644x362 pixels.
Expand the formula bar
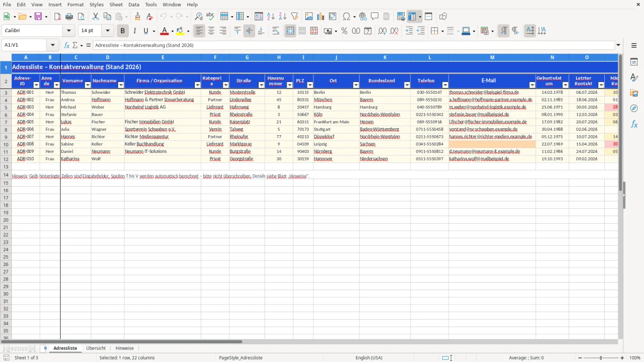(x=618, y=46)
